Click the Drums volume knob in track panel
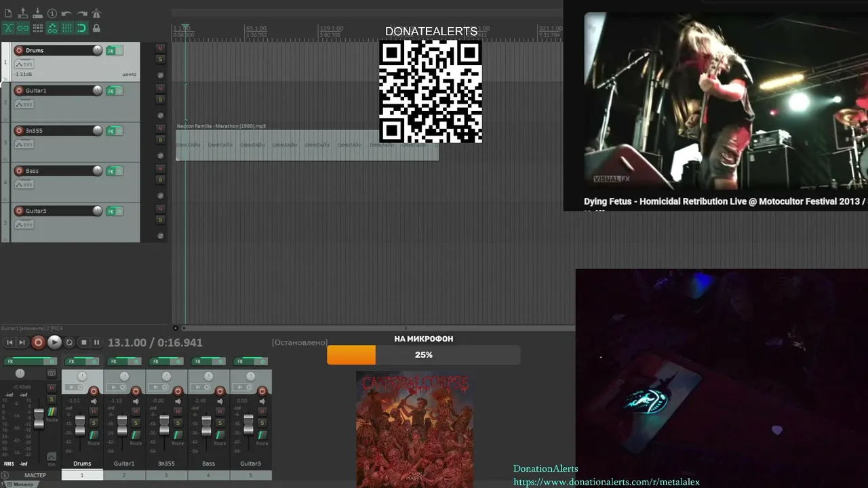This screenshot has width=868, height=488. click(x=98, y=50)
